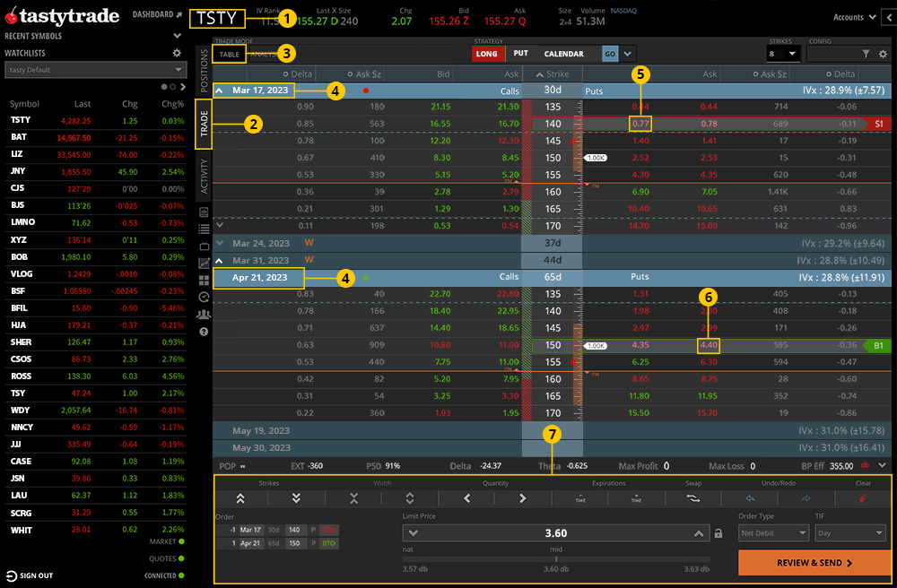Viewport: 897px width, 588px height.
Task: Move strikes down with double down arrows
Action: pyautogui.click(x=296, y=498)
